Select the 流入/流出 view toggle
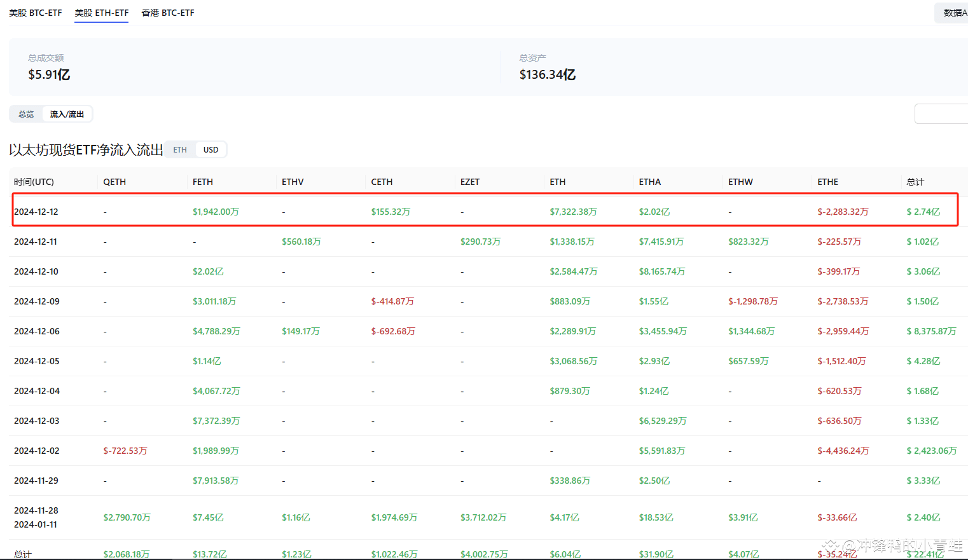This screenshot has height=560, width=968. click(67, 114)
